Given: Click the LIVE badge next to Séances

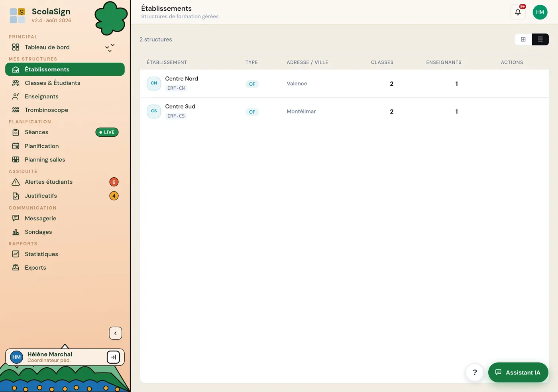Looking at the screenshot, I should point(107,132).
